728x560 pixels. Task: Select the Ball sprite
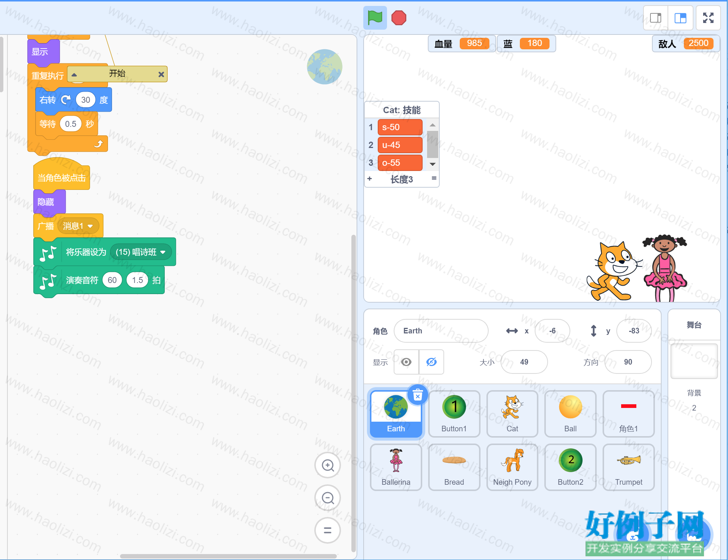[x=570, y=414]
